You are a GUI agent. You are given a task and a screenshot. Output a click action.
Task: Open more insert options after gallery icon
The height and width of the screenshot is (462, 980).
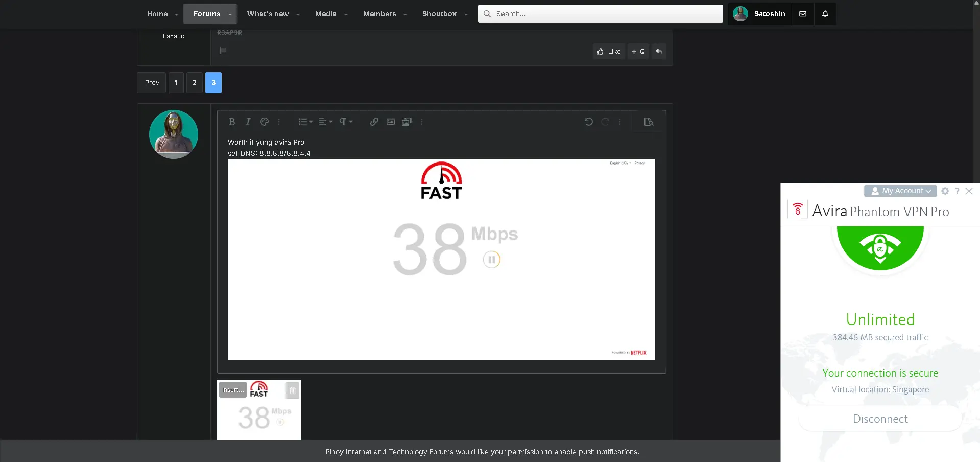[421, 122]
